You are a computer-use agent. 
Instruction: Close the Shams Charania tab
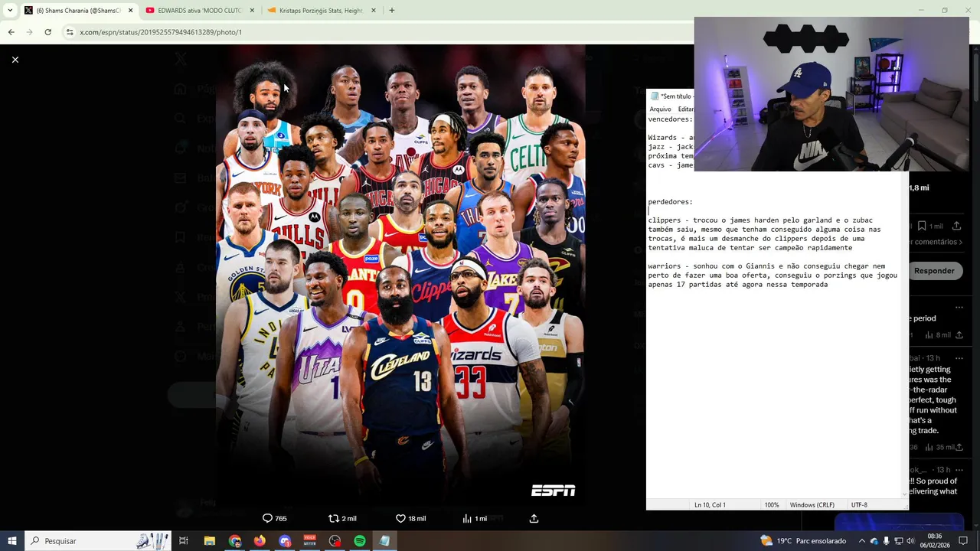130,11
